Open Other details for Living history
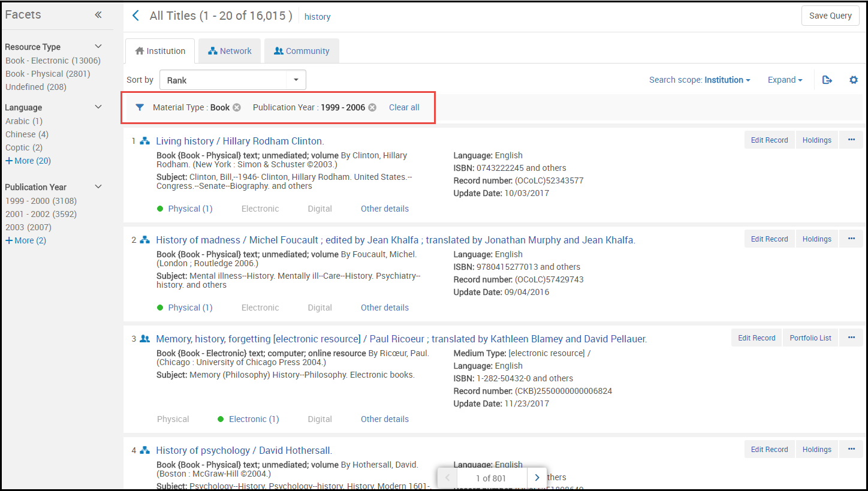868x491 pixels. tap(385, 209)
